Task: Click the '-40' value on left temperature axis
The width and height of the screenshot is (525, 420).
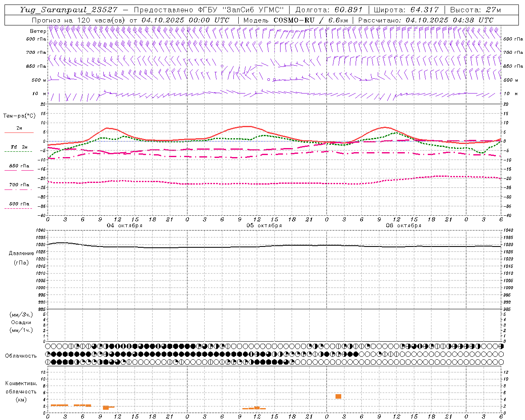Action: [42, 215]
